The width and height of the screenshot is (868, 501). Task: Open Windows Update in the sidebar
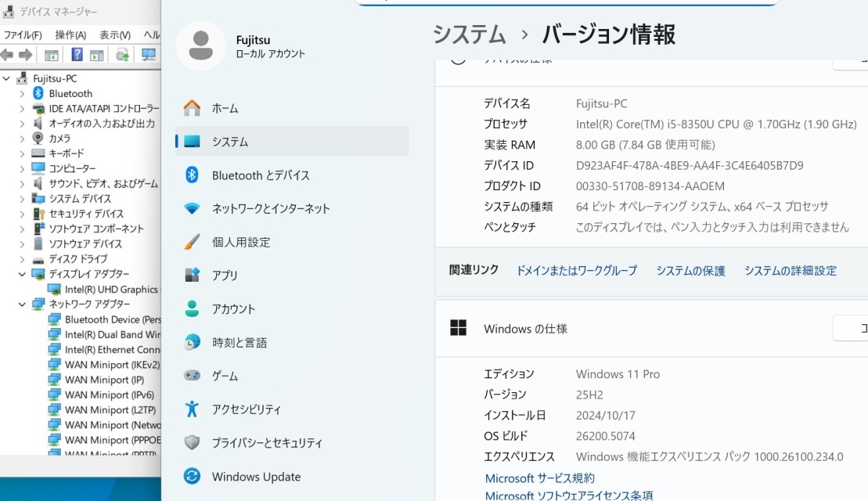(x=255, y=477)
